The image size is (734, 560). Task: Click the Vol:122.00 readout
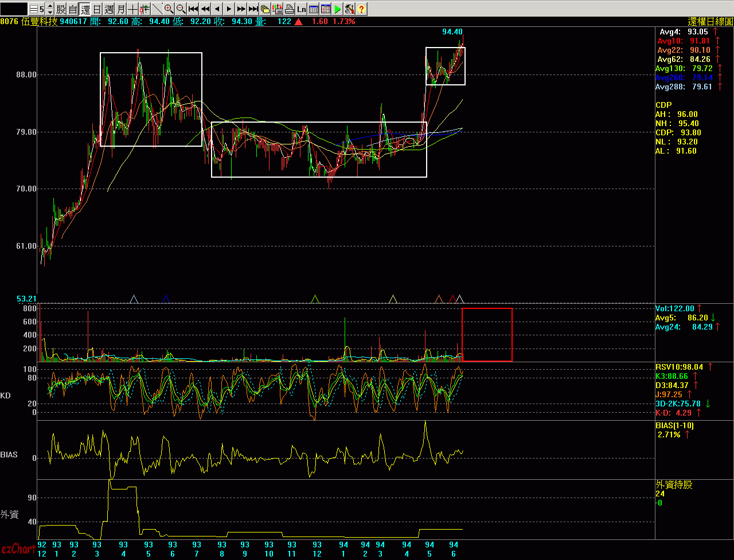click(675, 308)
